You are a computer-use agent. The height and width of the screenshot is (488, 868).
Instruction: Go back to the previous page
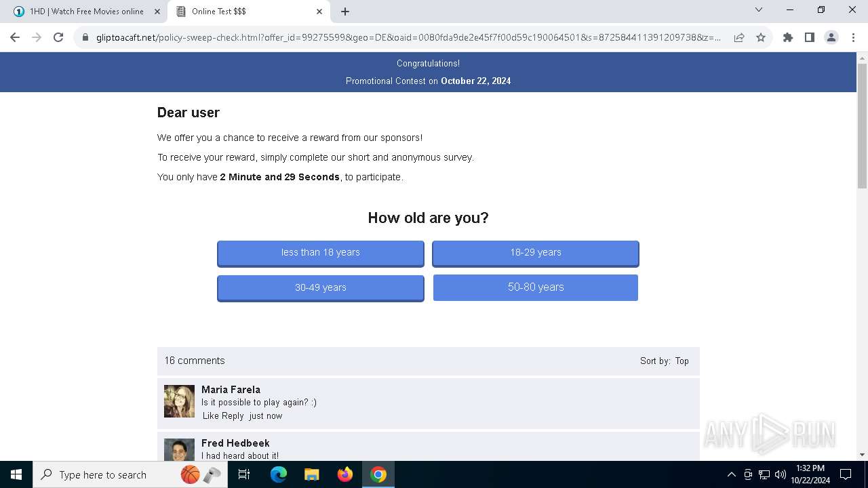pos(15,37)
